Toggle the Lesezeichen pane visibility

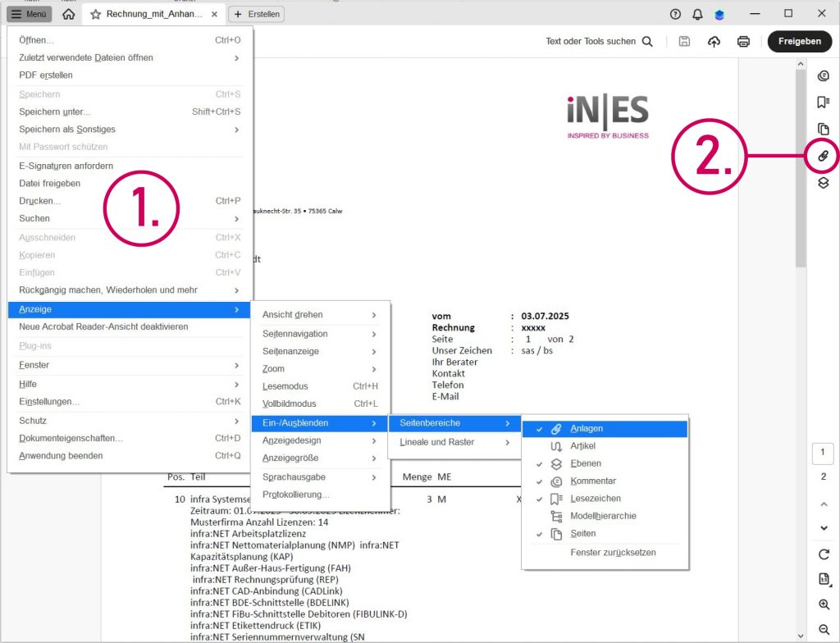pyautogui.click(x=595, y=499)
